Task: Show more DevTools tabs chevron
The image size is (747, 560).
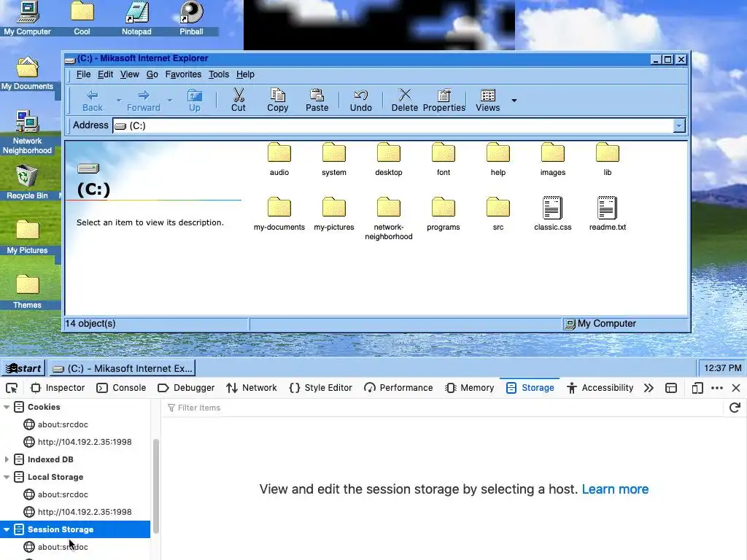Action: pyautogui.click(x=649, y=388)
